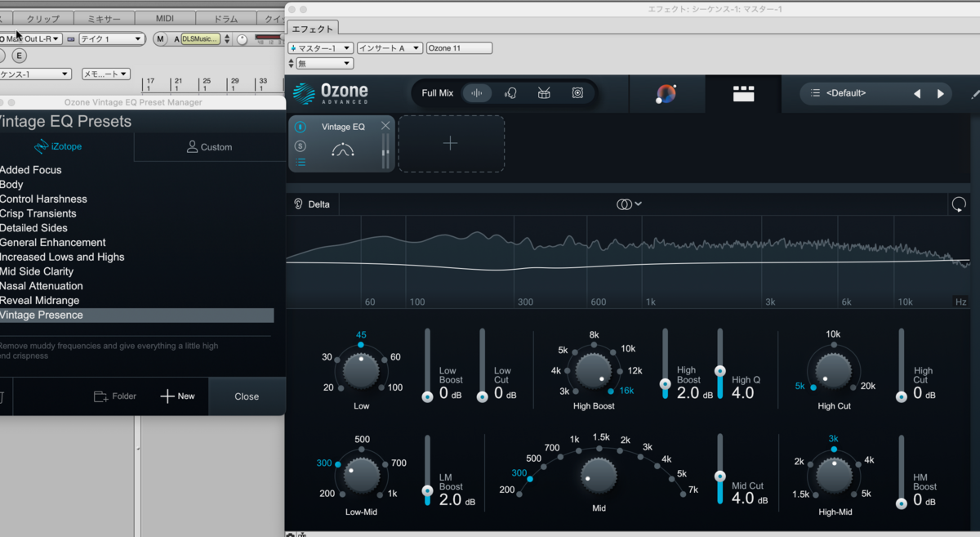This screenshot has width=980, height=537.
Task: Toggle the M mute button in DAW
Action: 160,39
